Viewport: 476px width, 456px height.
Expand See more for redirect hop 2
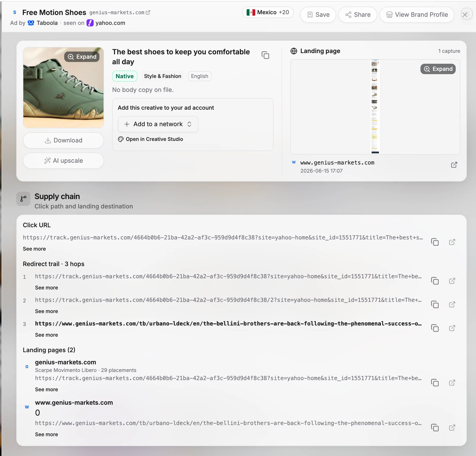[x=46, y=311]
